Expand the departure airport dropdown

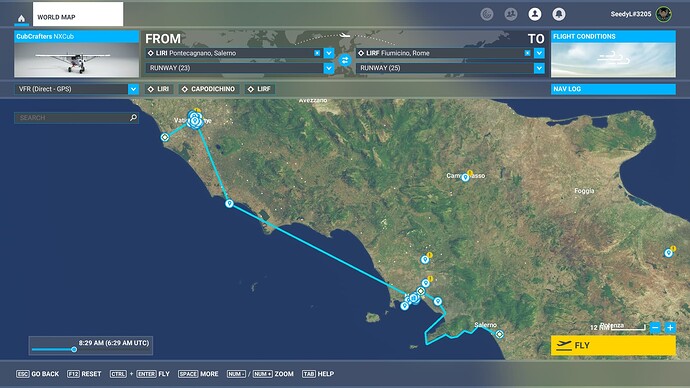(x=329, y=53)
